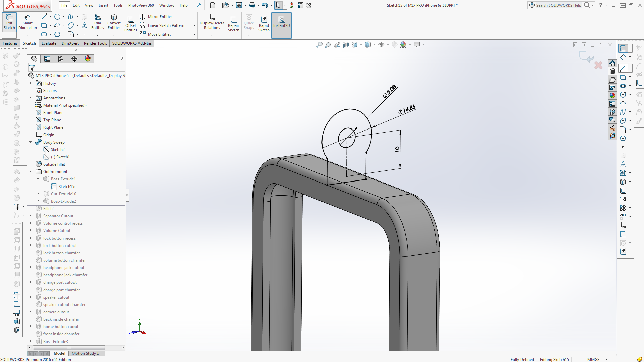
Task: Select the Spline tool in ribbon
Action: (70, 17)
